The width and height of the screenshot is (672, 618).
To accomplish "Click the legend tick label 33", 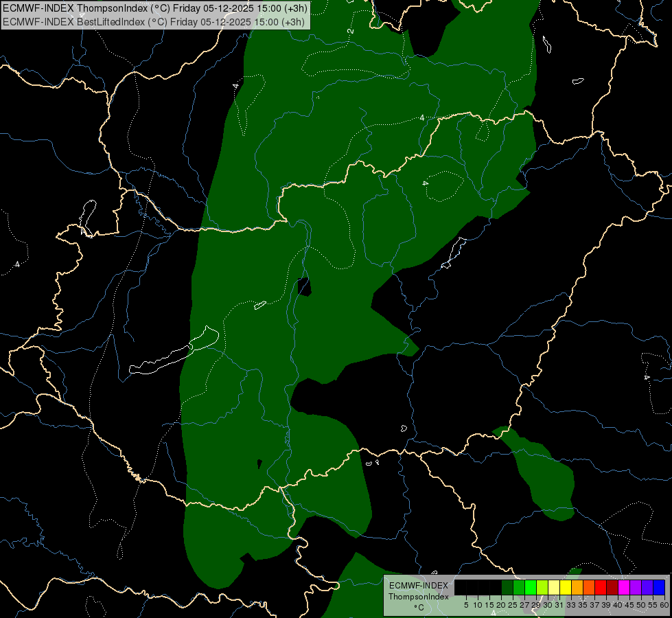I will click(x=571, y=605).
